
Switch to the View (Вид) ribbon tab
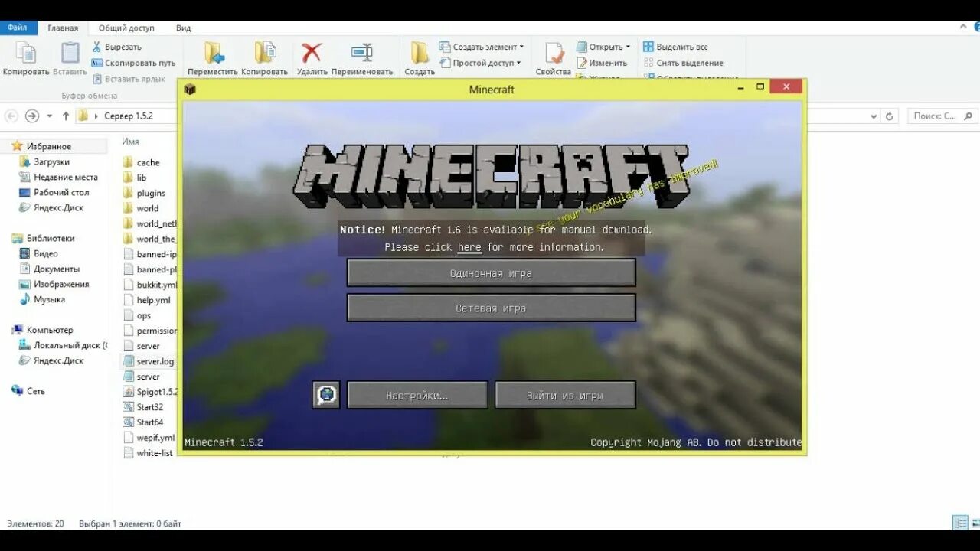[184, 28]
